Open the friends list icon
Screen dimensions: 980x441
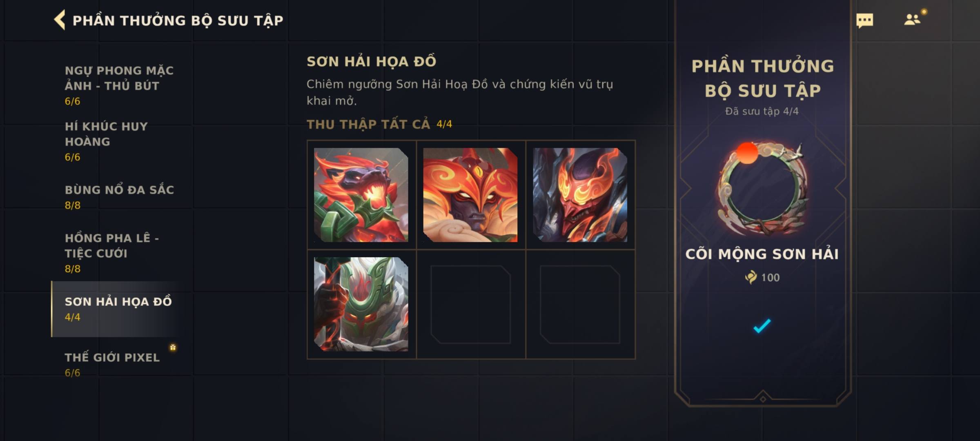912,20
